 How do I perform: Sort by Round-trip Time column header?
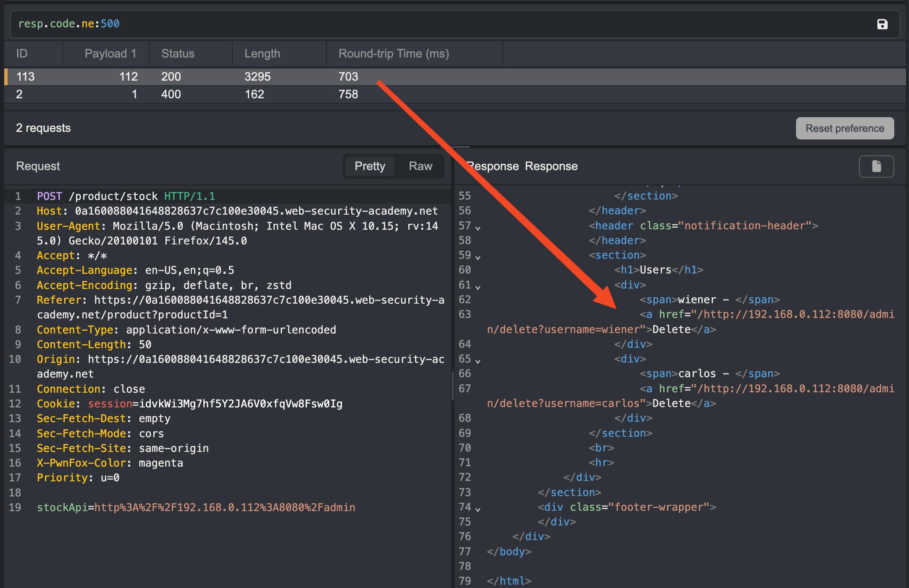tap(394, 54)
